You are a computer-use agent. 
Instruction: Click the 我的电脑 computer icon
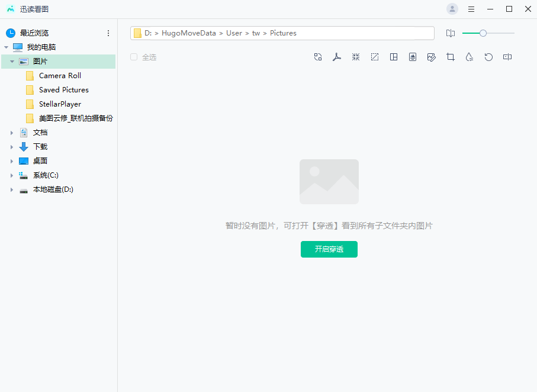(18, 47)
